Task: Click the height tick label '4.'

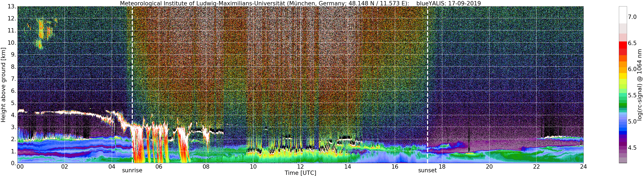Action: click(14, 115)
